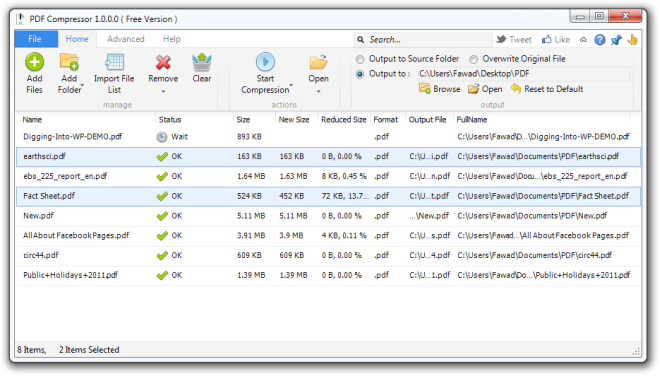The height and width of the screenshot is (376, 660).
Task: Switch to the Home tab
Action: point(77,39)
